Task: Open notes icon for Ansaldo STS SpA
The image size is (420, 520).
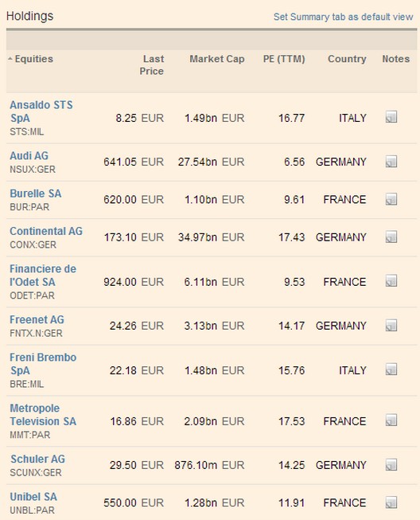Action: (x=391, y=117)
